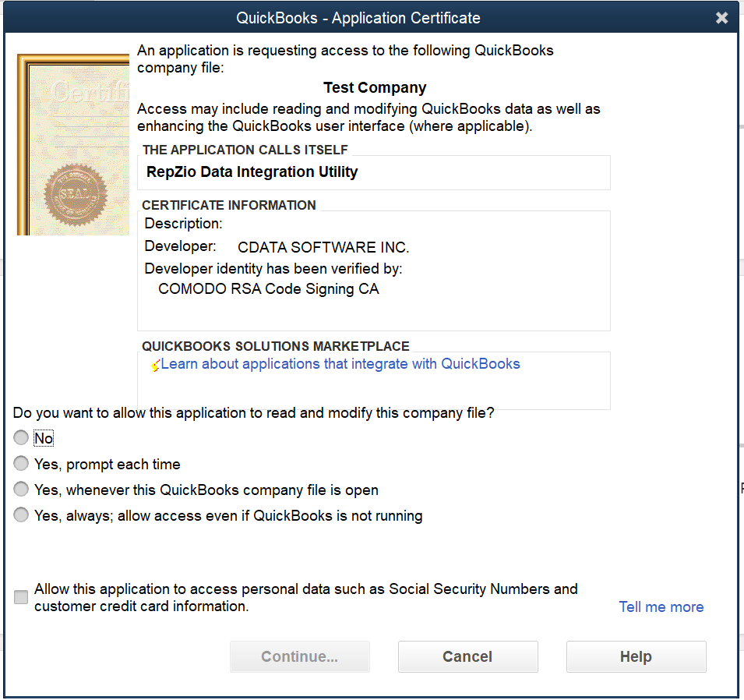Select the "No" radio button
Screen dimensions: 744x700
[x=21, y=438]
